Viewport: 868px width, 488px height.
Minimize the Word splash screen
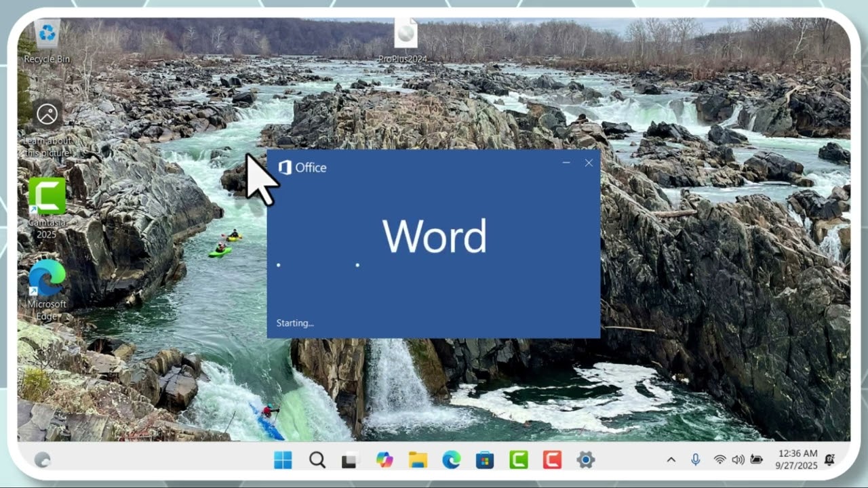(x=566, y=163)
